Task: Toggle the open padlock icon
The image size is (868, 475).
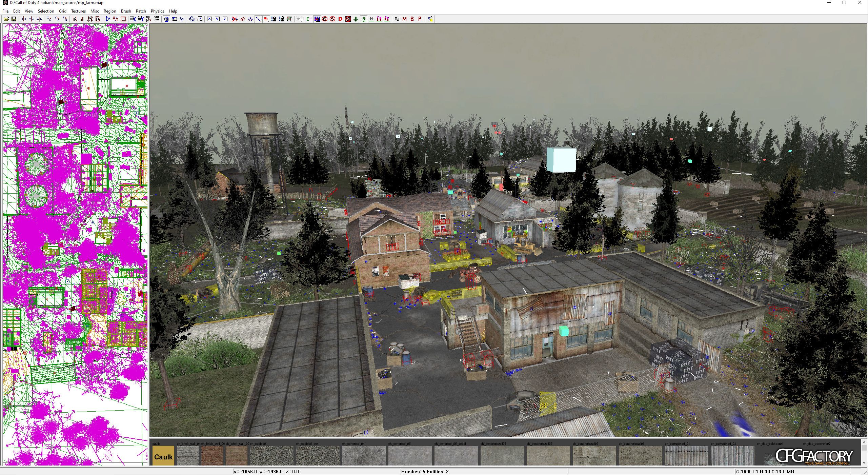Action: click(282, 19)
